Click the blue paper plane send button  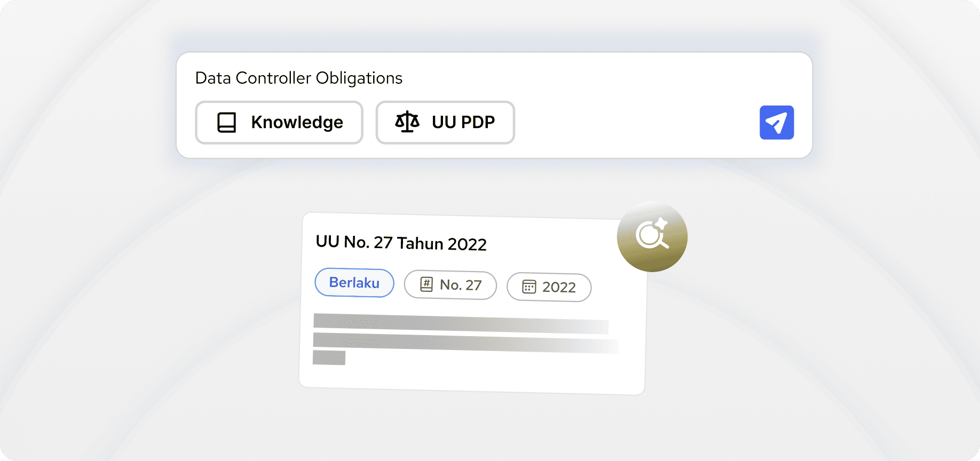777,123
